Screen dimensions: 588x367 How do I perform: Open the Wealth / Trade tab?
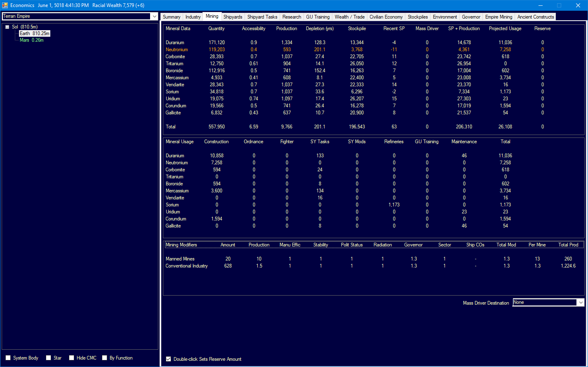pos(350,17)
